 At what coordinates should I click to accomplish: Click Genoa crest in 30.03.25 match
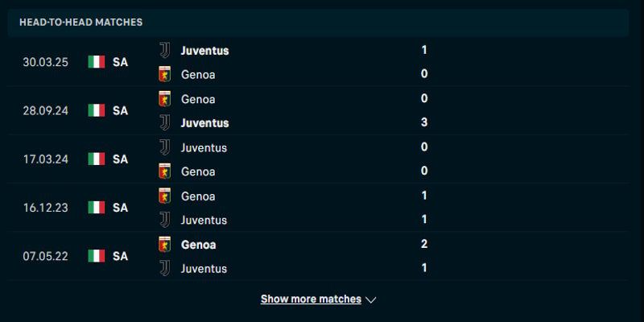[165, 74]
